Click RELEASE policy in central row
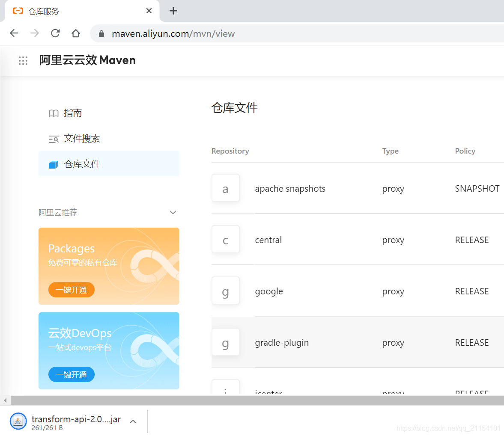This screenshot has width=504, height=436. (472, 240)
